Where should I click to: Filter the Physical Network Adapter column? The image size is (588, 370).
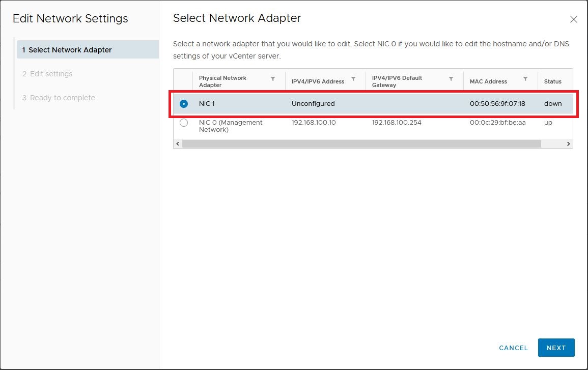pos(273,79)
